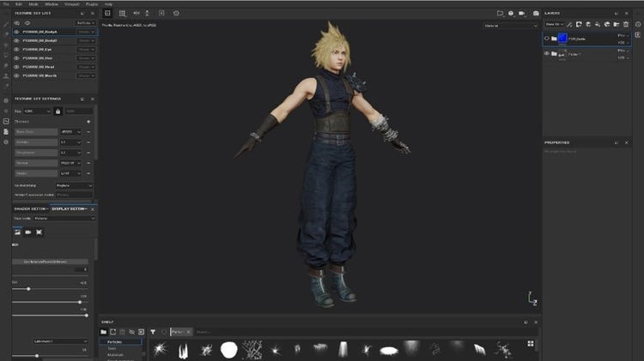
Task: Switch Shelf thumbnails with the grid size icon
Action: [x=531, y=343]
